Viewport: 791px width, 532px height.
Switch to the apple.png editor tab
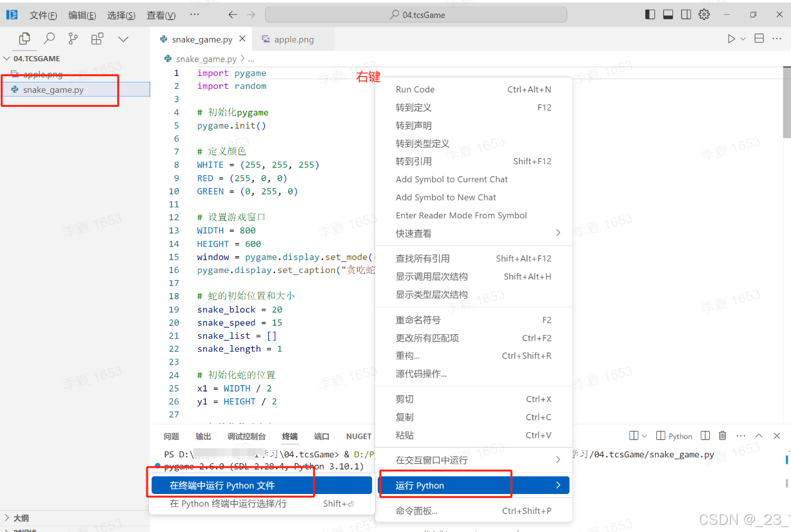point(293,39)
